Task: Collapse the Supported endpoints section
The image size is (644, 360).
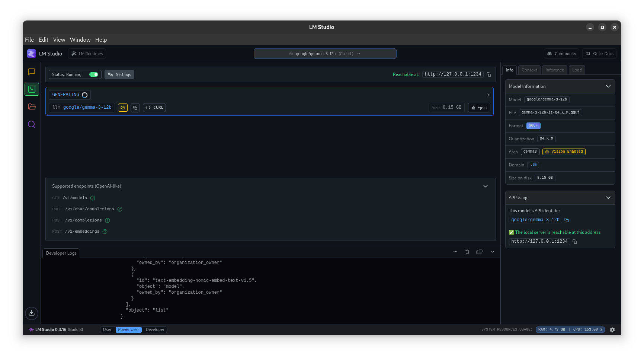Action: coord(486,186)
